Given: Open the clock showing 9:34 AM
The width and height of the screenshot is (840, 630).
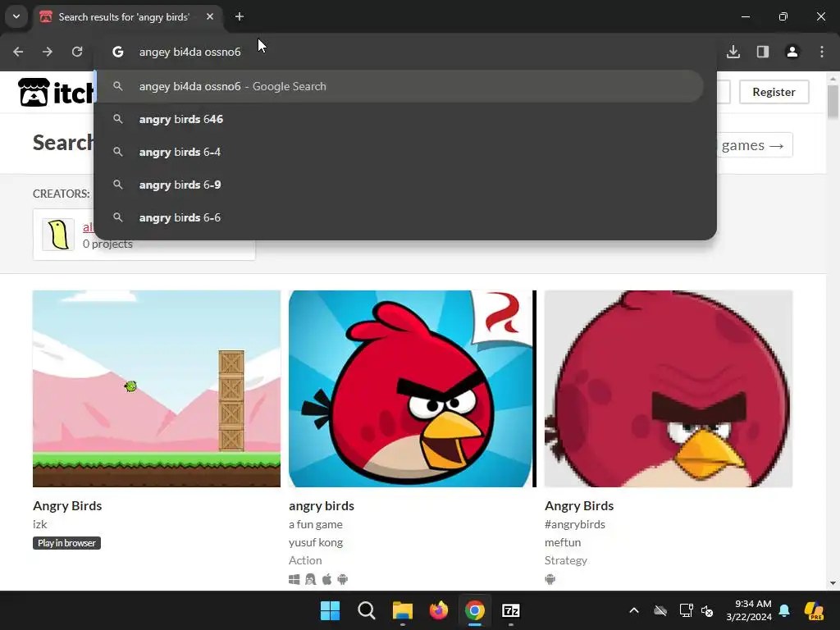Looking at the screenshot, I should [x=749, y=610].
